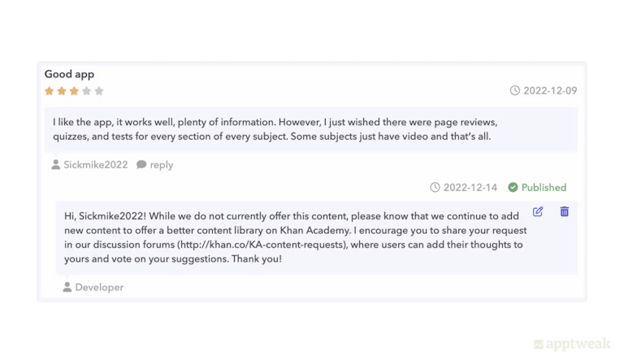
Task: Click the clock icon beside 2022-12-09
Action: pyautogui.click(x=514, y=90)
